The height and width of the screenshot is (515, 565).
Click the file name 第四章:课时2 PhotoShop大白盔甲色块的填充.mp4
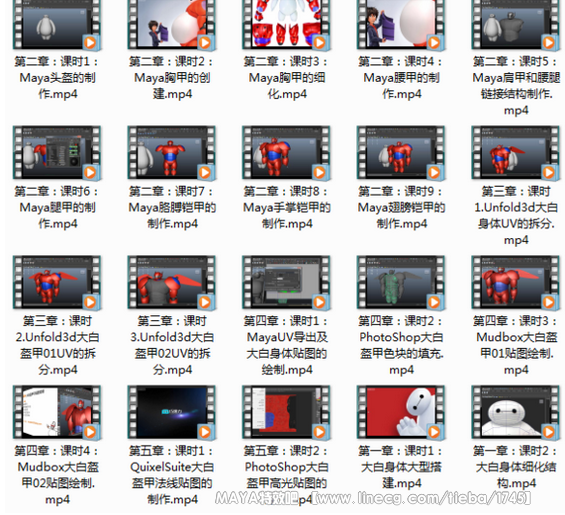tap(401, 345)
